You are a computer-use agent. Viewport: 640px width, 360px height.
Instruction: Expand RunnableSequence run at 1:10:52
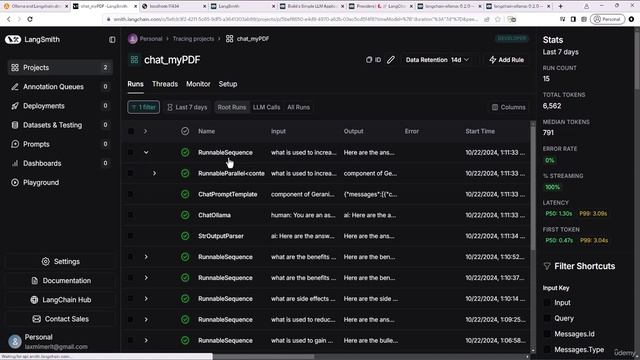[146, 257]
